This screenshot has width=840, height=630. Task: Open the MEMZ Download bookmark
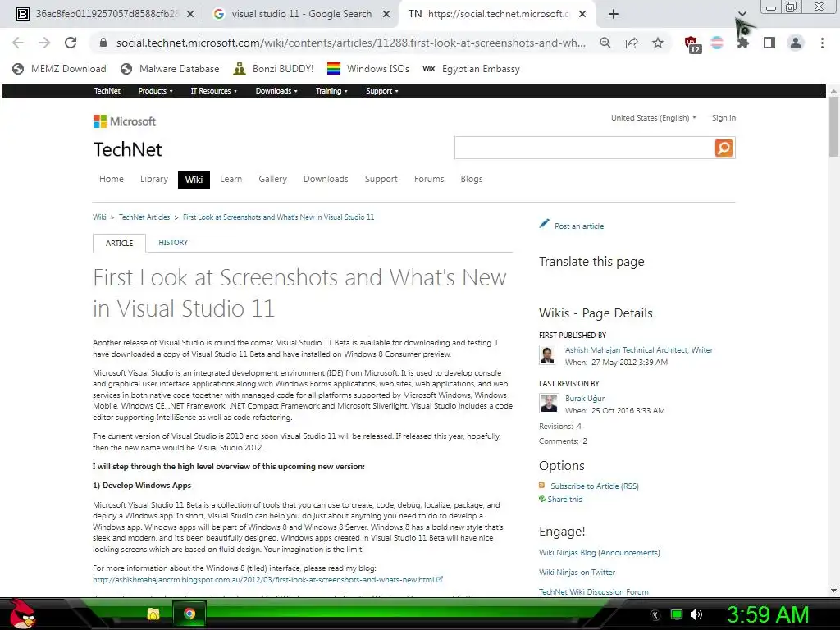click(59, 69)
